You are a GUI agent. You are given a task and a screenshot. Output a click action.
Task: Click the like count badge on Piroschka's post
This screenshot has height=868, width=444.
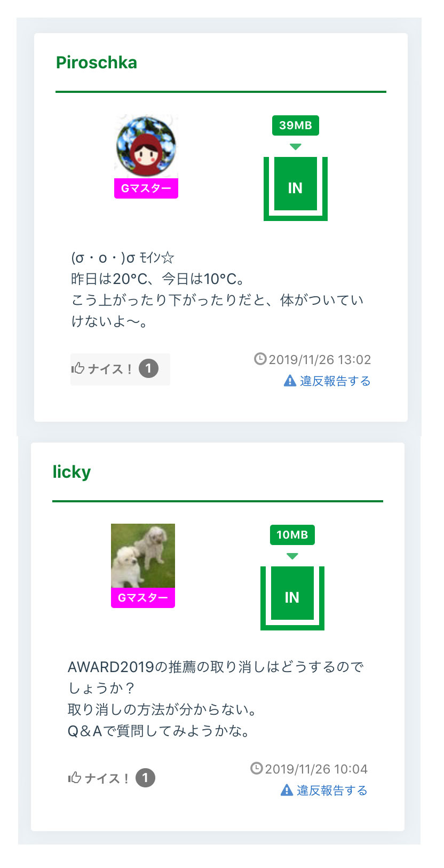pos(148,368)
